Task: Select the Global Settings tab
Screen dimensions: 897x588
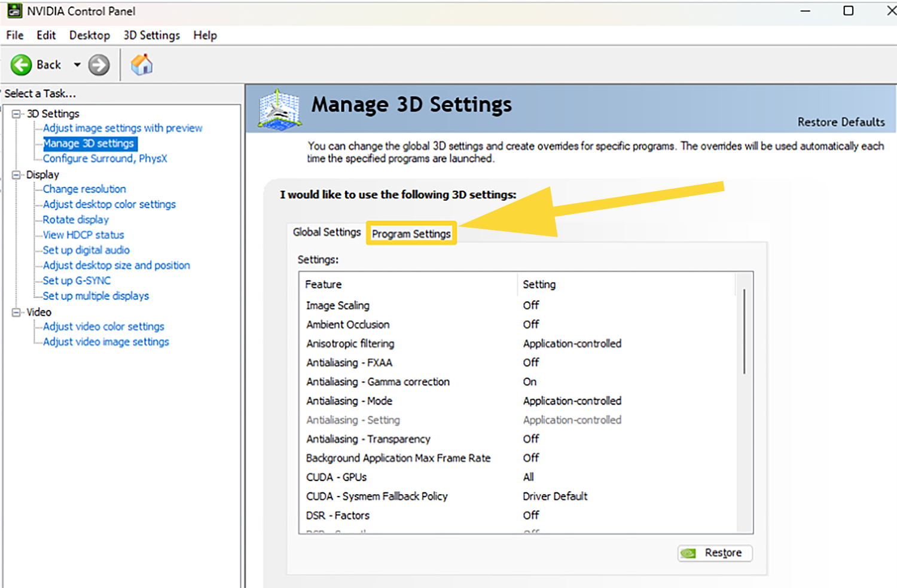Action: click(327, 232)
